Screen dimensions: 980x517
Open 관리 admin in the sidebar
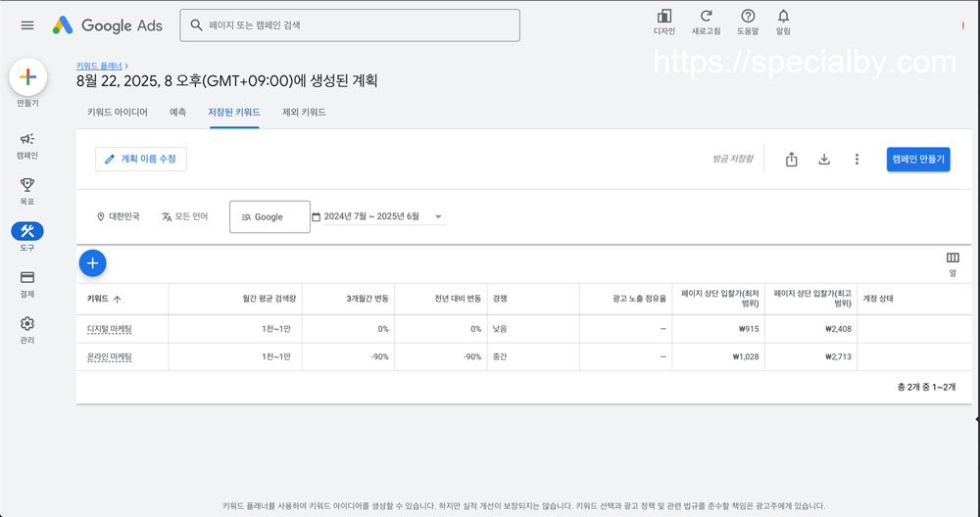tap(26, 330)
